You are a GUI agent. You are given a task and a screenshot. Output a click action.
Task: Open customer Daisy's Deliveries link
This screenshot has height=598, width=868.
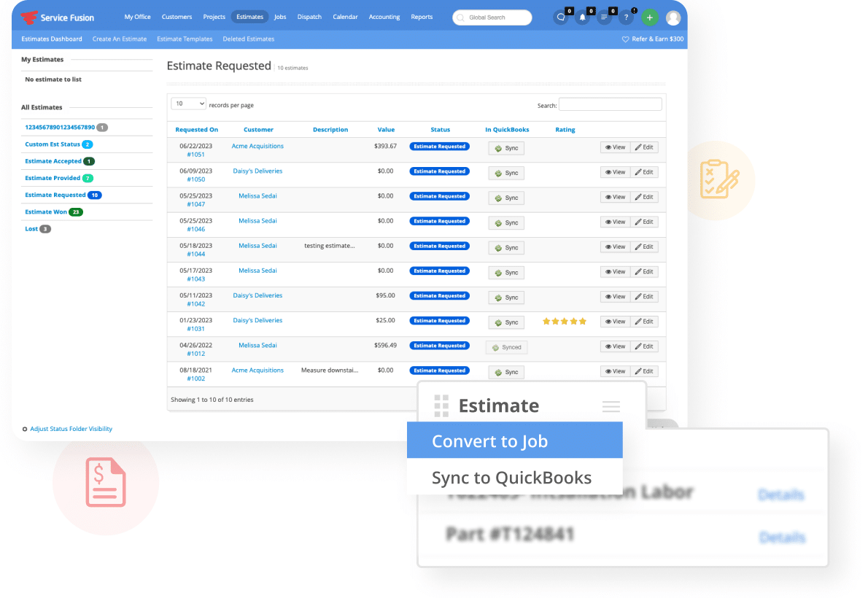pyautogui.click(x=257, y=171)
